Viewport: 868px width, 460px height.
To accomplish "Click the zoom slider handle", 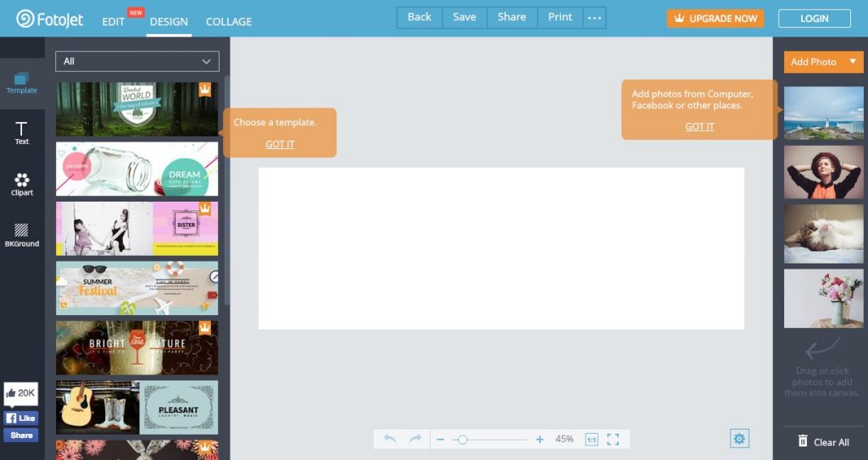I will [x=462, y=440].
